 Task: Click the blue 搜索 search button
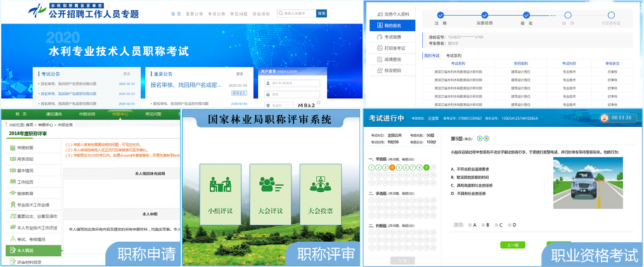[321, 13]
